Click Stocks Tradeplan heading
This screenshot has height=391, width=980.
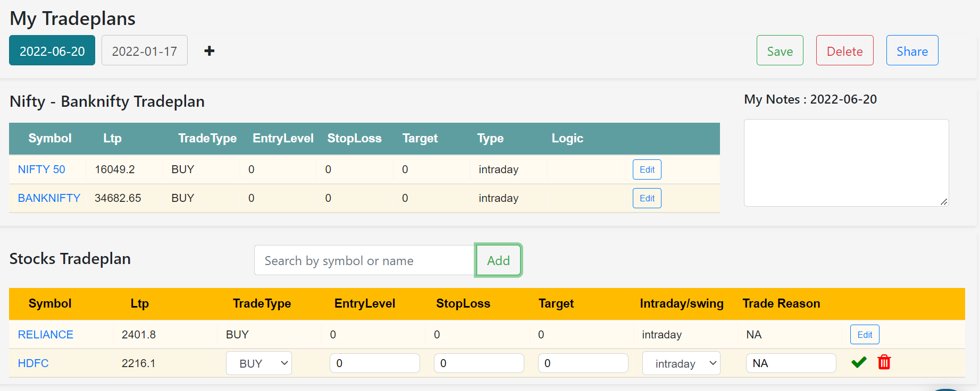click(x=70, y=259)
